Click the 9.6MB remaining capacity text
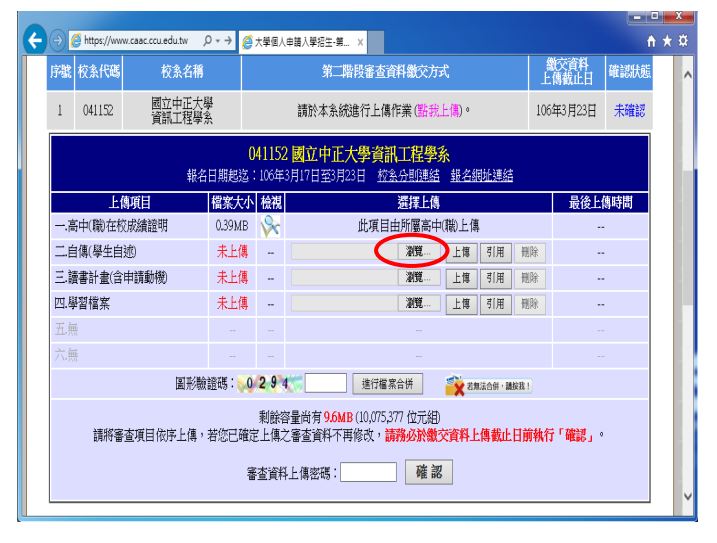The width and height of the screenshot is (717, 543). (338, 417)
